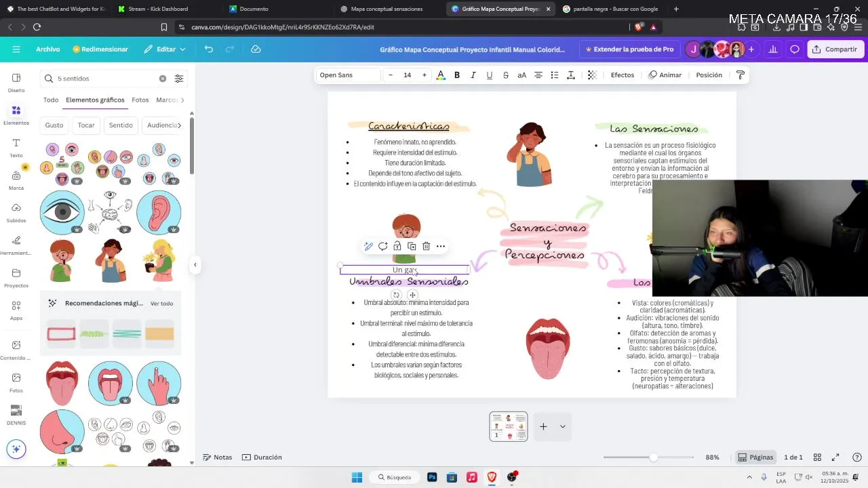
Task: Open the transparency control
Action: 592,75
